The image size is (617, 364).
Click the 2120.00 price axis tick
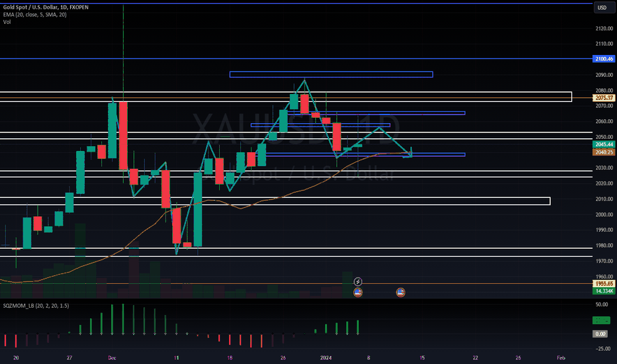604,28
